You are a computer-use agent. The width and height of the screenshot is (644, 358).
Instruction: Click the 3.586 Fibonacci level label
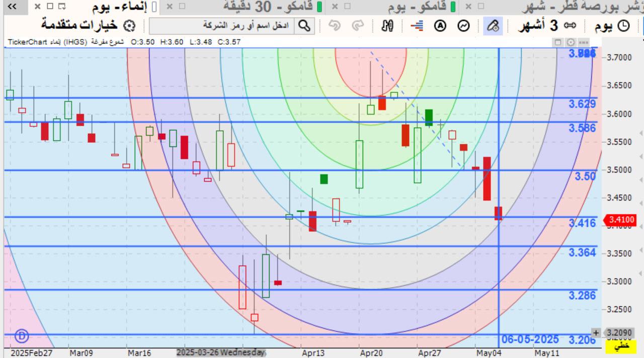[x=582, y=128]
